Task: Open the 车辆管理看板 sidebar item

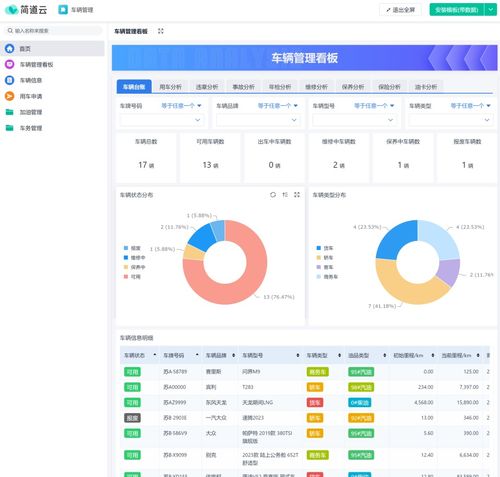Action: [x=36, y=64]
